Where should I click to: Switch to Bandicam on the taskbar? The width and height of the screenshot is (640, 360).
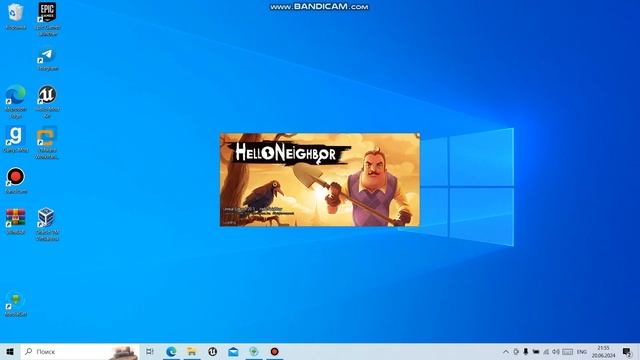[x=275, y=351]
